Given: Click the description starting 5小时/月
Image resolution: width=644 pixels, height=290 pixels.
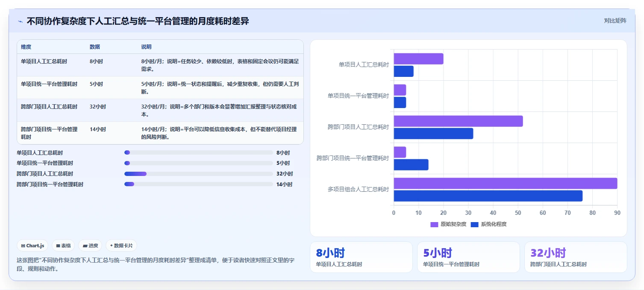Looking at the screenshot, I should click(x=220, y=88).
